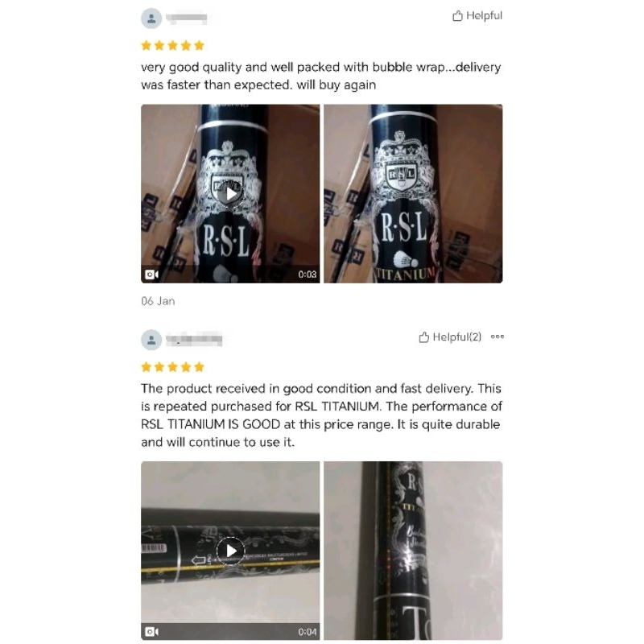Click the first reviewer's avatar icon
The image size is (644, 644).
pos(151,19)
